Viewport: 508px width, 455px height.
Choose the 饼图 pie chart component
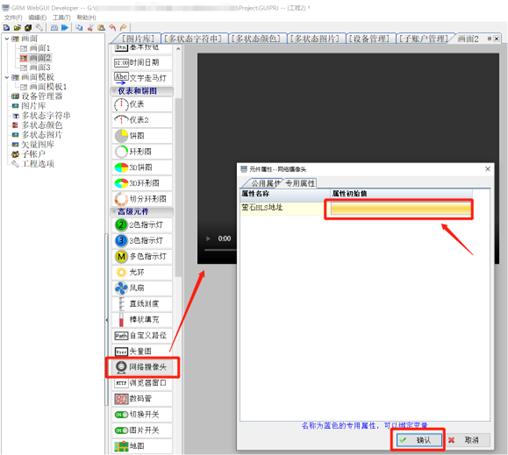click(142, 136)
